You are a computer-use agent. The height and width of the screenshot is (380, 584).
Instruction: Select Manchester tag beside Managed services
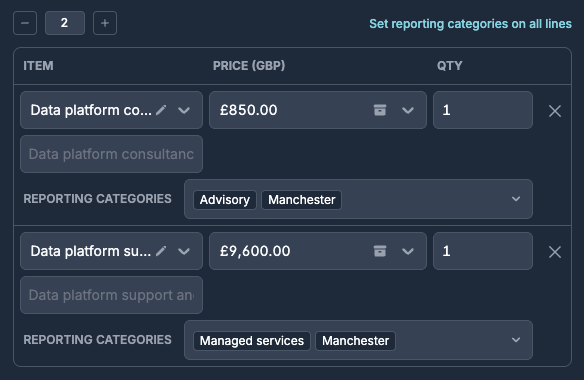[355, 341]
